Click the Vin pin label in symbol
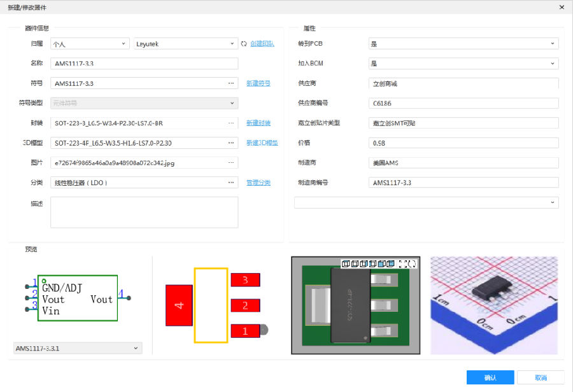This screenshot has height=392, width=573. (51, 311)
